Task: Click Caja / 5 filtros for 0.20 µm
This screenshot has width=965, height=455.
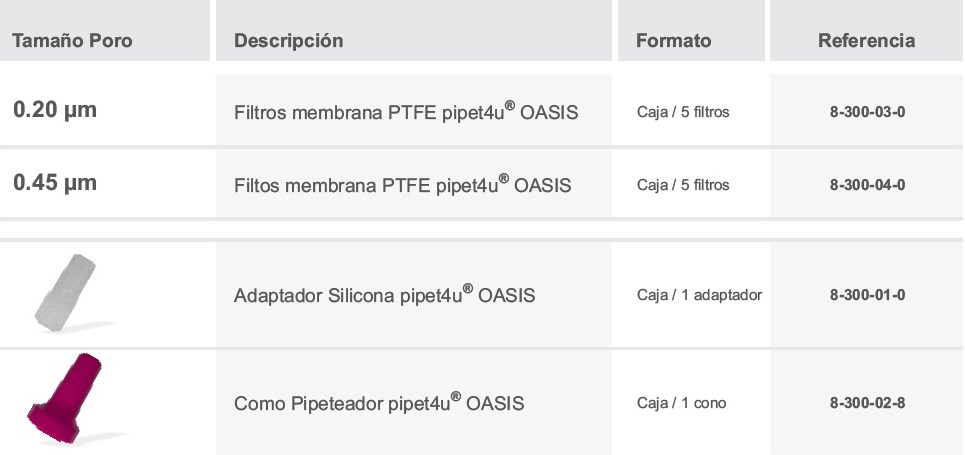Action: pos(683,112)
